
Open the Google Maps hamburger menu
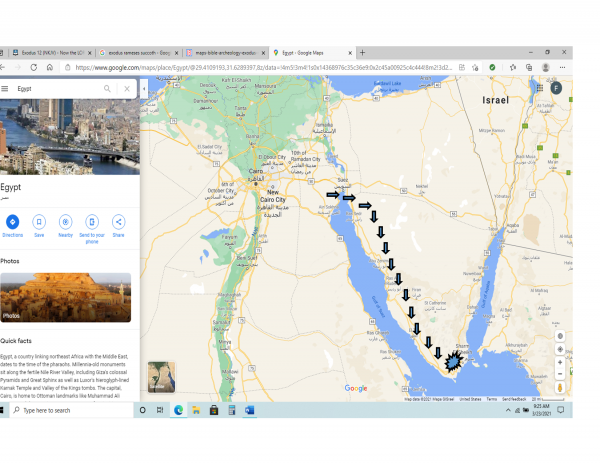[5, 89]
